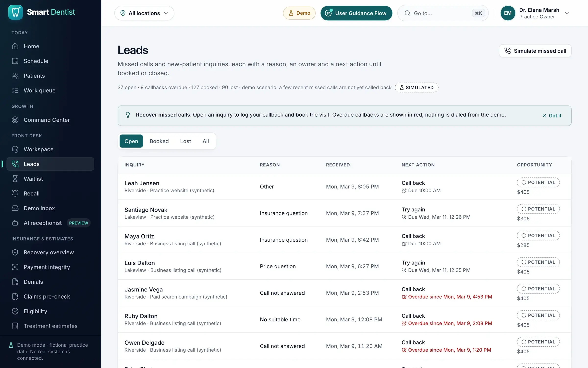Click alarm icon in Jasmine Vega's overdue row
Image resolution: width=588 pixels, height=368 pixels.
(404, 297)
